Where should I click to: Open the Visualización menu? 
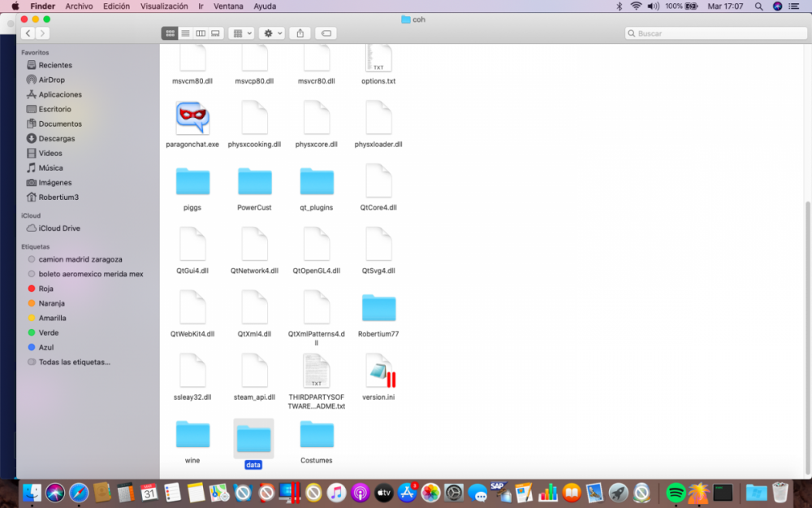(164, 6)
